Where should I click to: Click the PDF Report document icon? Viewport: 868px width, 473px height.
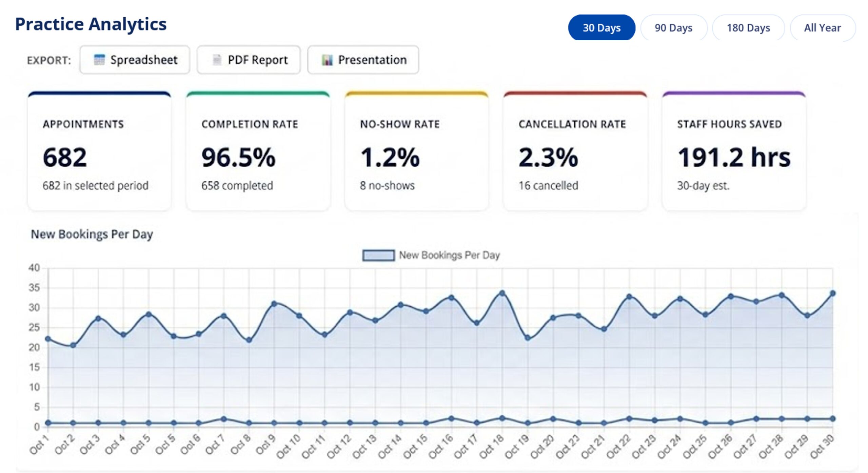pyautogui.click(x=217, y=60)
